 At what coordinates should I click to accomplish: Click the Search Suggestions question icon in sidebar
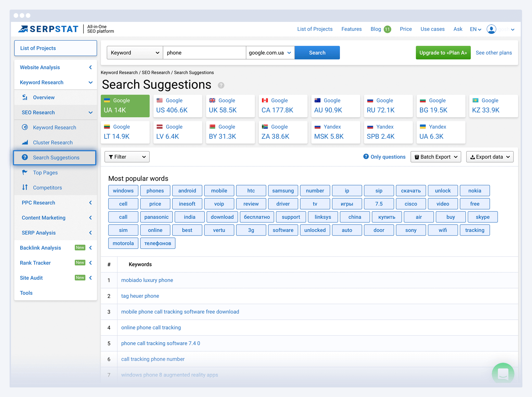[25, 157]
